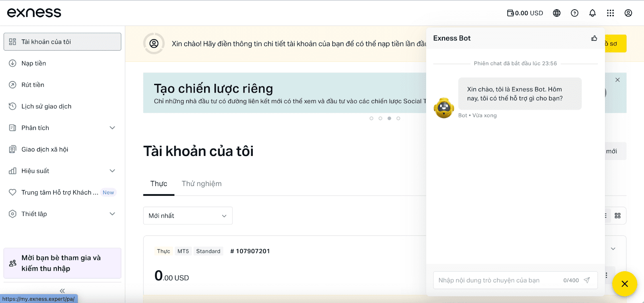Click the Exness logo
The width and height of the screenshot is (644, 303).
34,12
